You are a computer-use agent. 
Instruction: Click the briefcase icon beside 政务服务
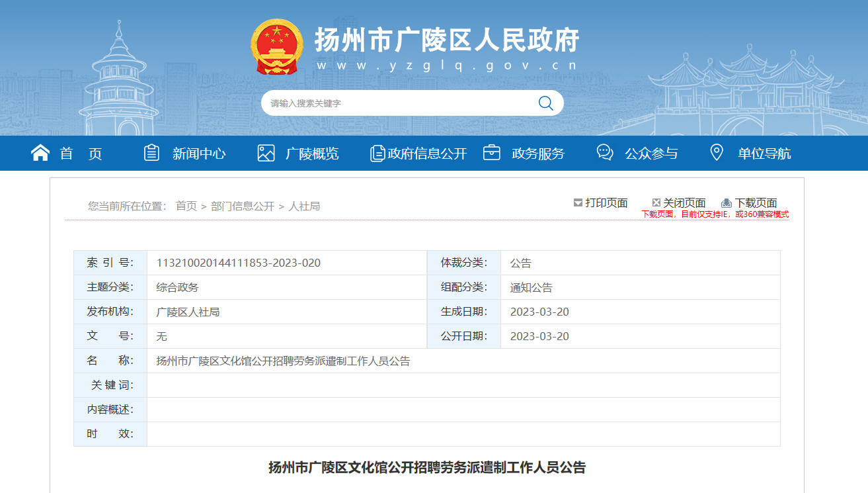(491, 153)
